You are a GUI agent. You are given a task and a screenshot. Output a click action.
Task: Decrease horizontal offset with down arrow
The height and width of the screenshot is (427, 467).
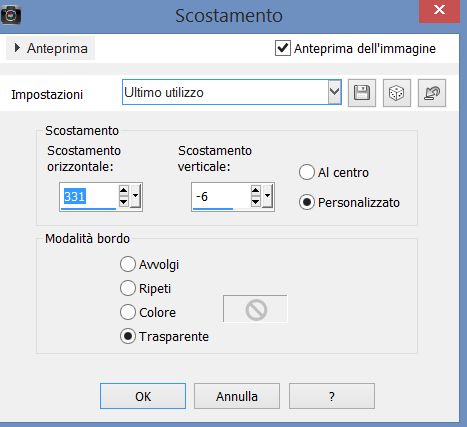124,202
